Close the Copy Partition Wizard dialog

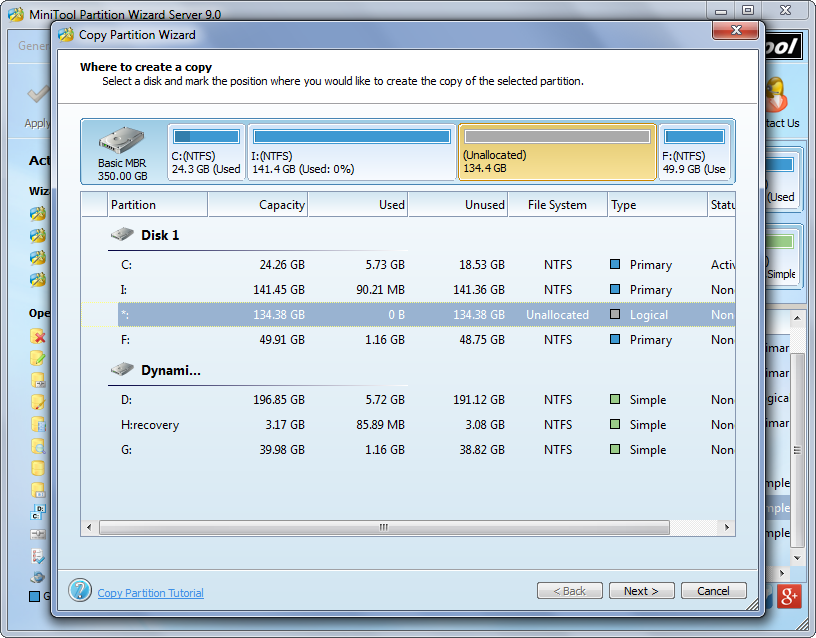tap(735, 30)
